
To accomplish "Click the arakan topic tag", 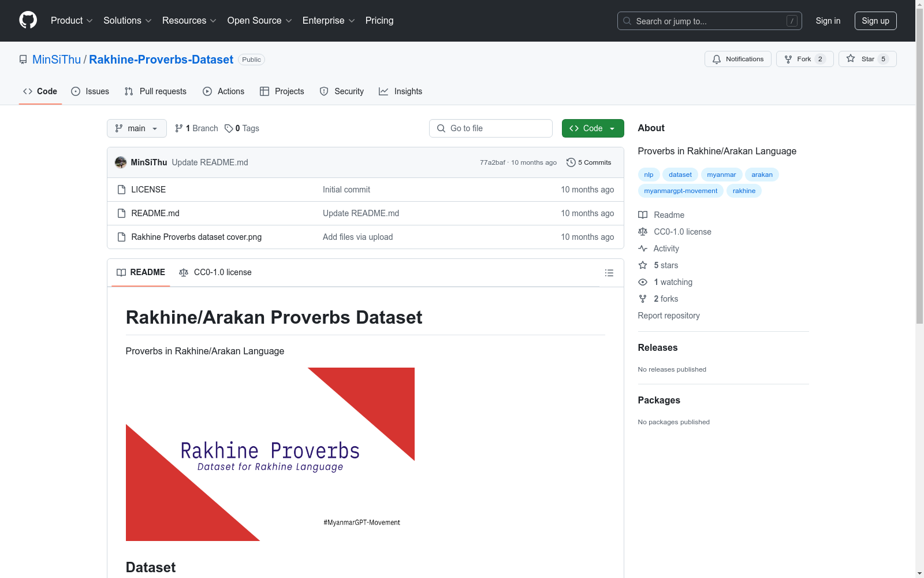I will 762,175.
